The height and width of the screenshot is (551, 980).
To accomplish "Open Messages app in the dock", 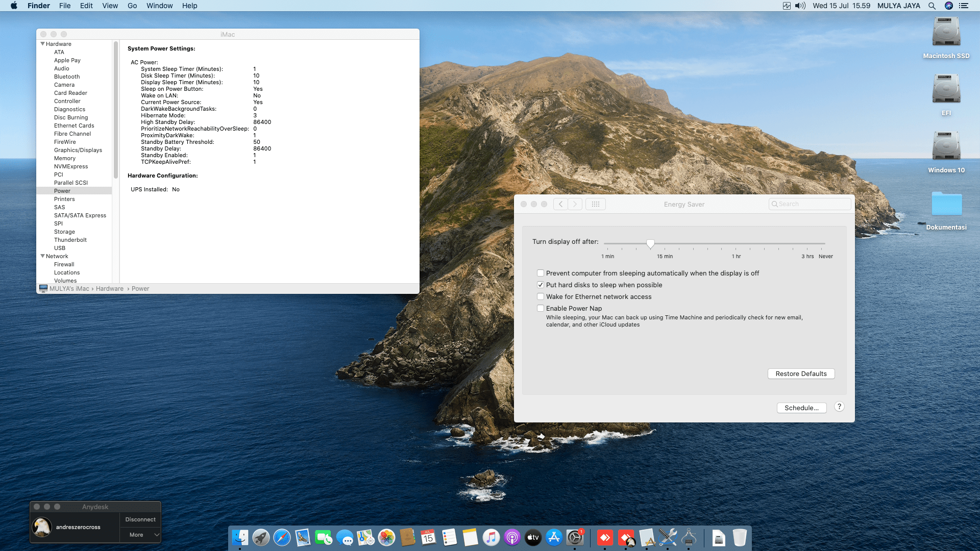I will 345,537.
